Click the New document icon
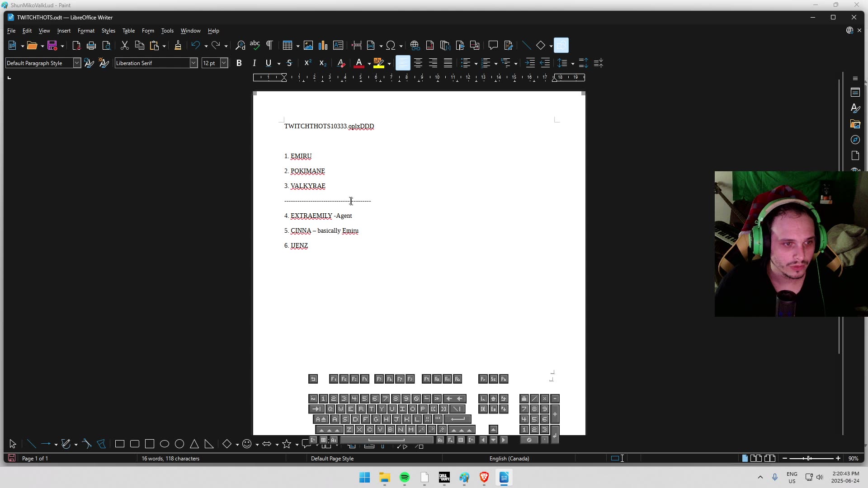 click(12, 45)
